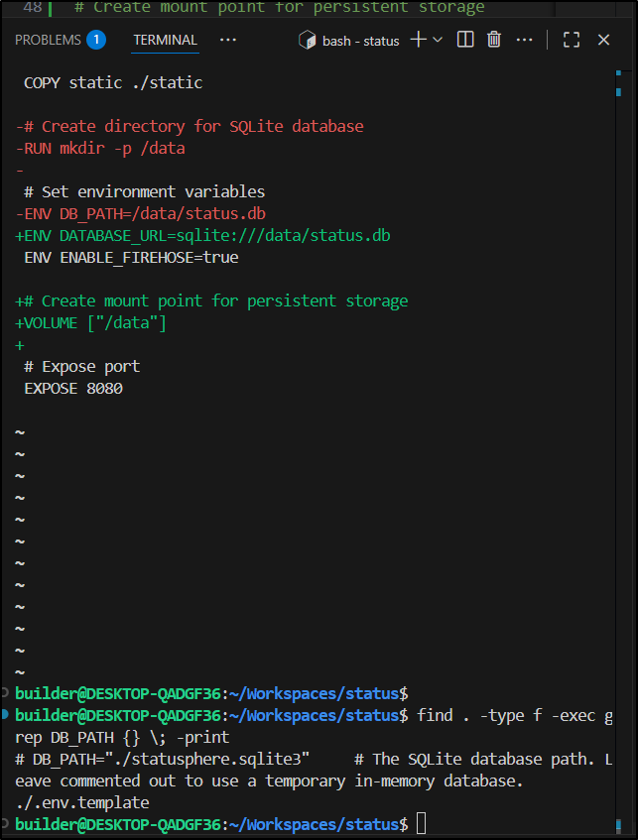Split the terminal pane
Image resolution: width=638 pixels, height=840 pixels.
pos(465,40)
